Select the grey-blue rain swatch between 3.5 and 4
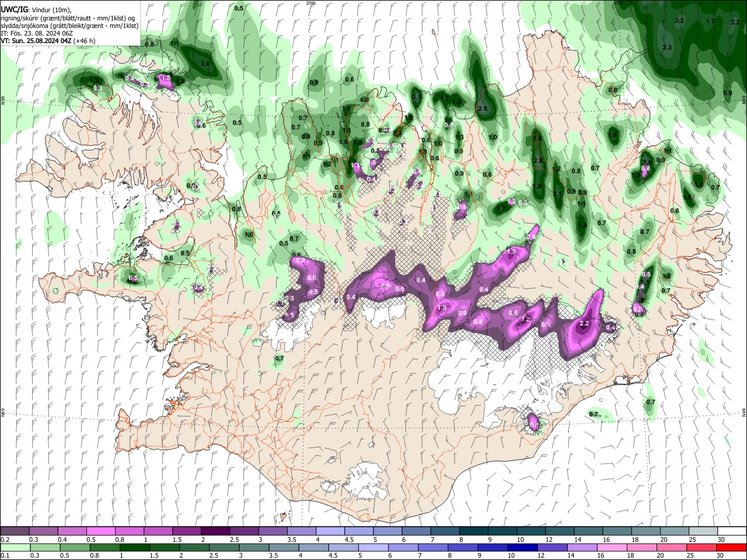Image resolution: width=747 pixels, height=560 pixels. pyautogui.click(x=284, y=547)
